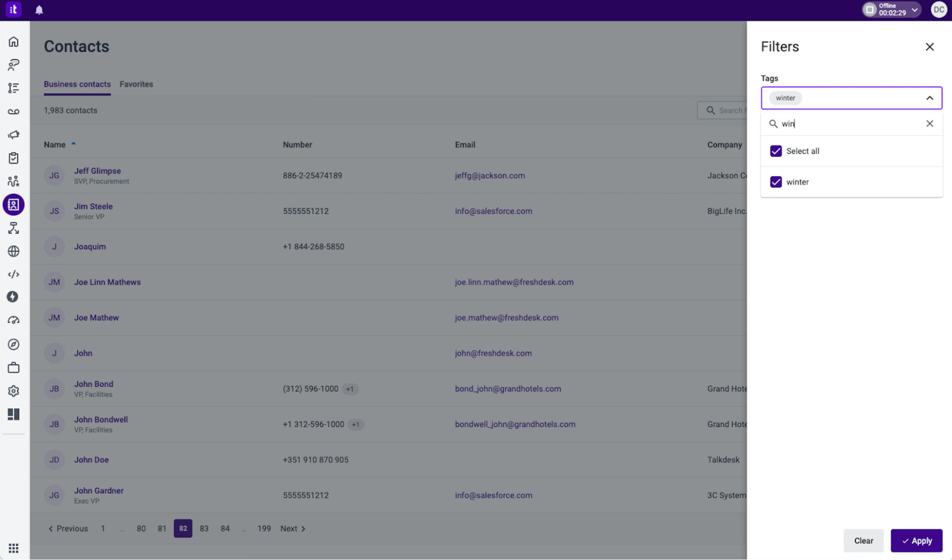Go to page 80

(141, 529)
